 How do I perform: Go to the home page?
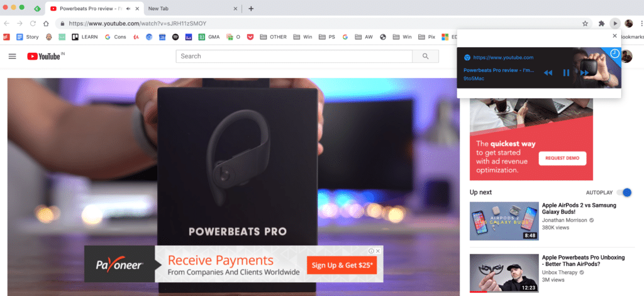47,23
